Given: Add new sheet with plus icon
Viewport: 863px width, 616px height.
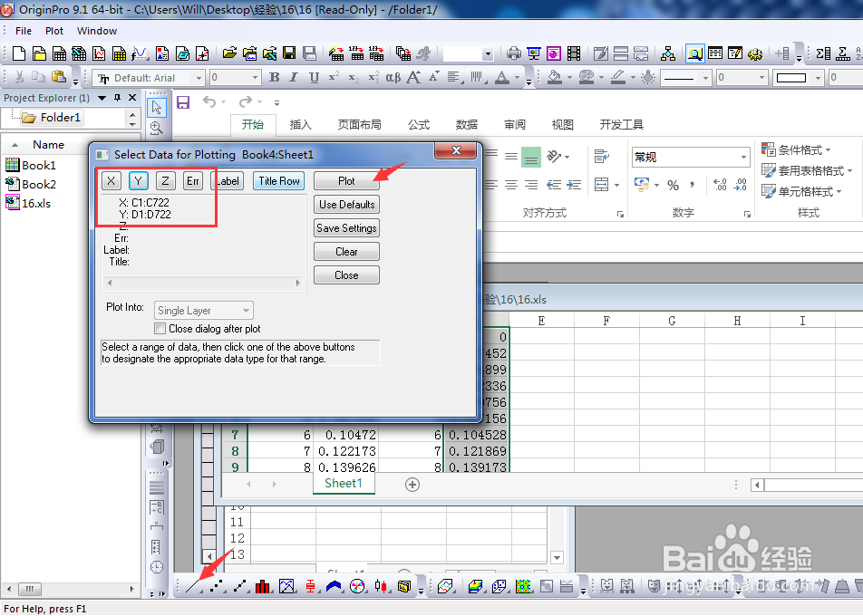Looking at the screenshot, I should coord(412,485).
